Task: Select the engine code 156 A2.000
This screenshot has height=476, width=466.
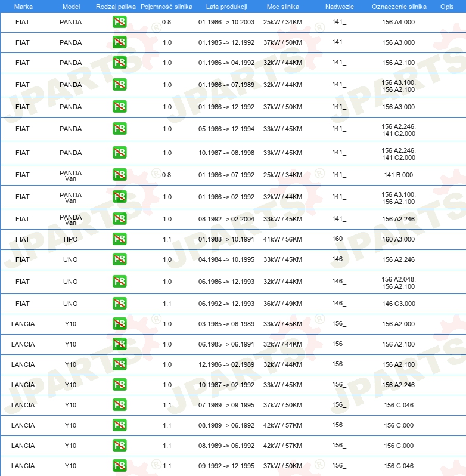Action: point(399,324)
